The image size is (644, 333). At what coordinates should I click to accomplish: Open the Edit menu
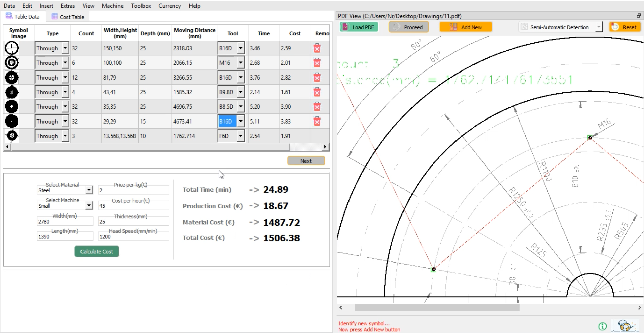pos(27,6)
